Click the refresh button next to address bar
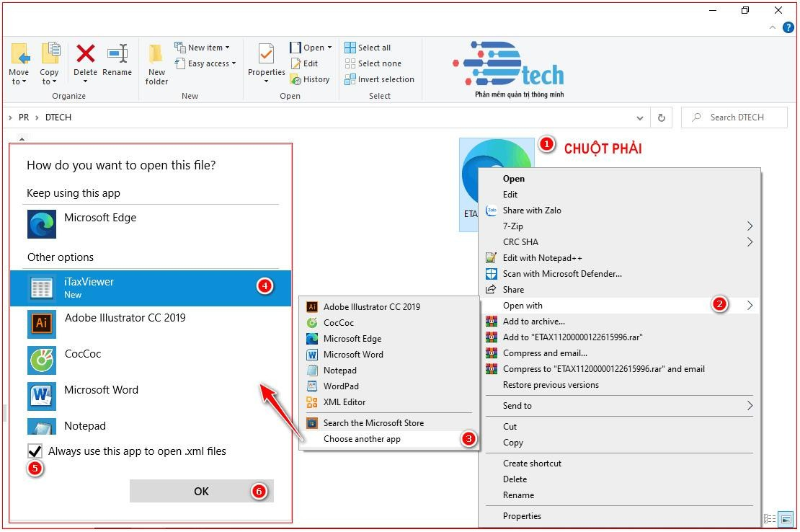The height and width of the screenshot is (532, 800). (x=661, y=118)
